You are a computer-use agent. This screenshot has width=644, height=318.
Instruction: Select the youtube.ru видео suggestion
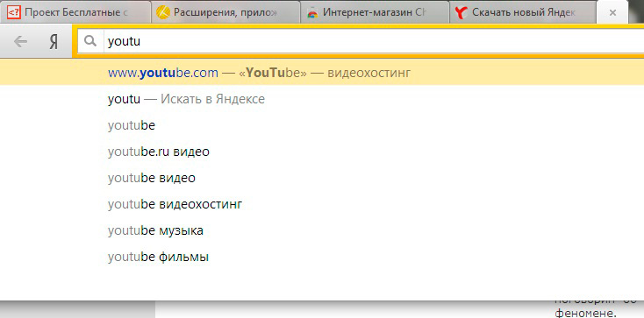[322, 152]
